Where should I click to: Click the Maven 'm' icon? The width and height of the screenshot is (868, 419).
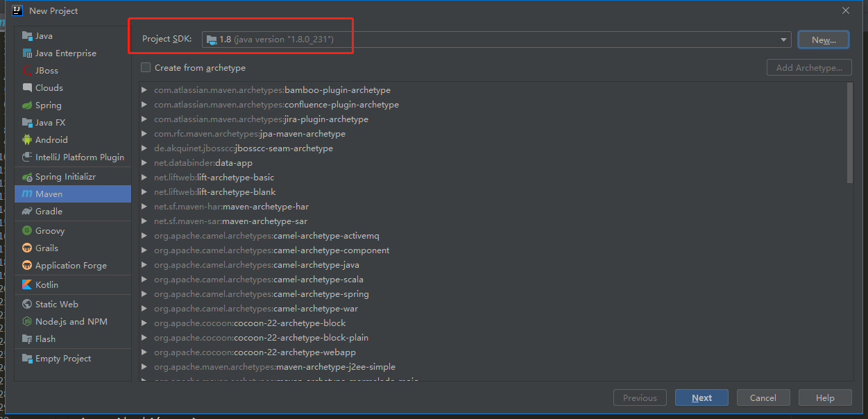coord(27,194)
